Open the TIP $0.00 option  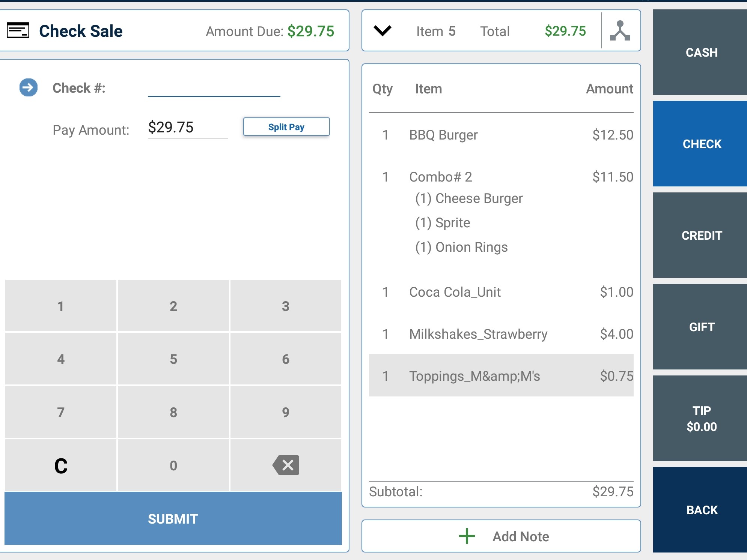click(x=701, y=418)
